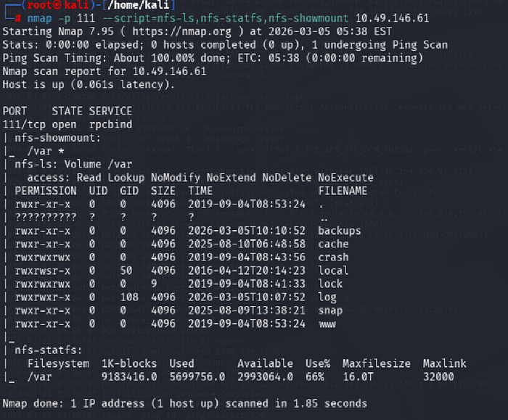Select the '/var *' export line
Screen dimensions: 508x420
point(45,151)
